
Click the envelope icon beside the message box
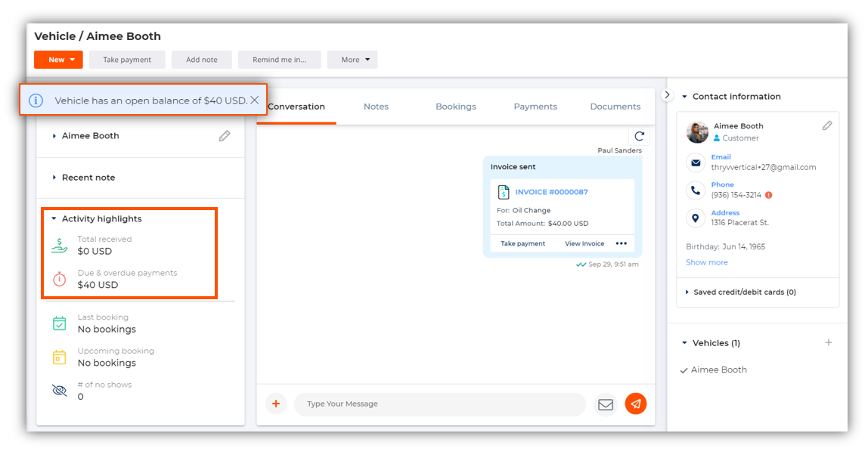pos(605,404)
